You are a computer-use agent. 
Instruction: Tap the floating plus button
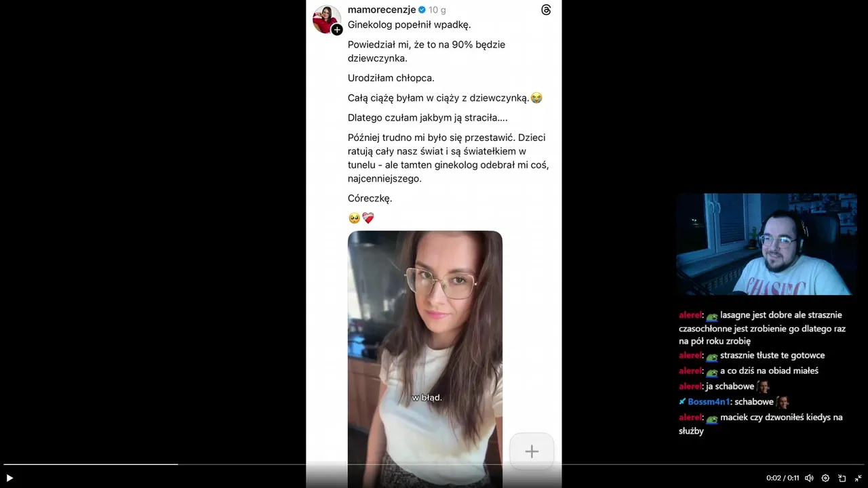point(532,451)
